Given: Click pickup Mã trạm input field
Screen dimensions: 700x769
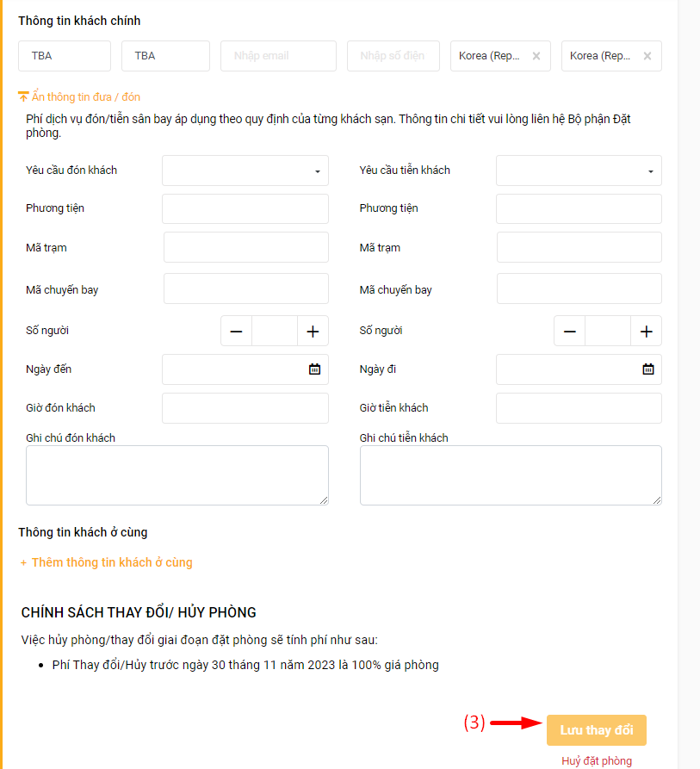Looking at the screenshot, I should (x=246, y=247).
